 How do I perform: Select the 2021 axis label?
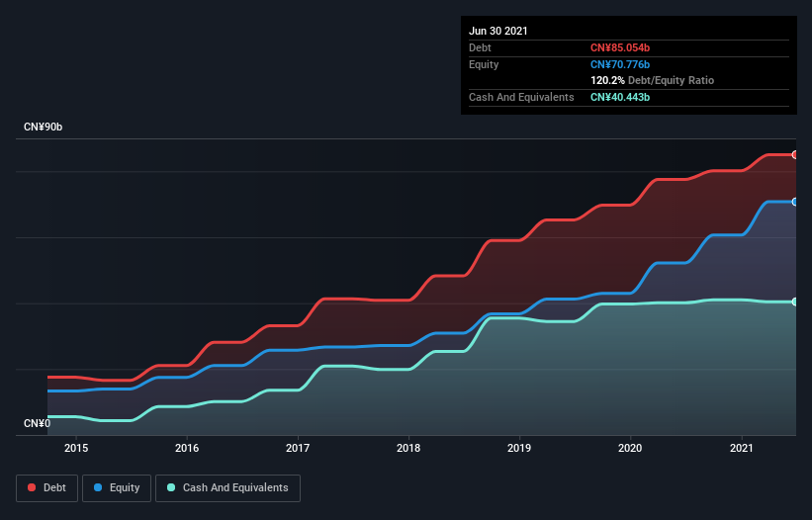(x=742, y=448)
